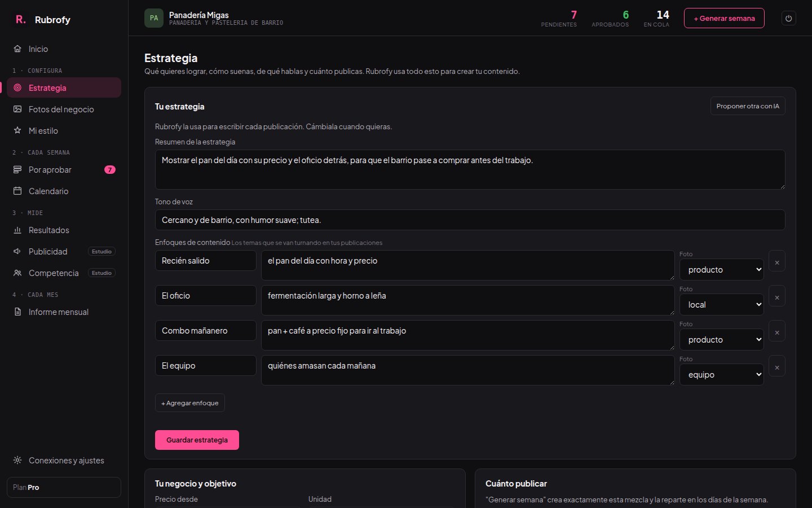Click the Mi estilo star icon
The image size is (812, 508).
click(x=17, y=131)
